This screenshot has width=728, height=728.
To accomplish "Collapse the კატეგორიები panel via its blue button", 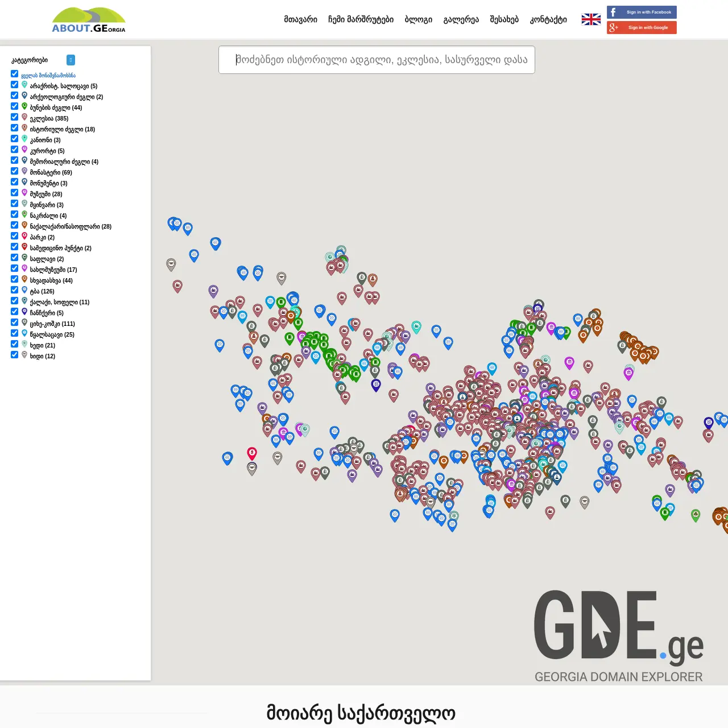I will [x=71, y=60].
